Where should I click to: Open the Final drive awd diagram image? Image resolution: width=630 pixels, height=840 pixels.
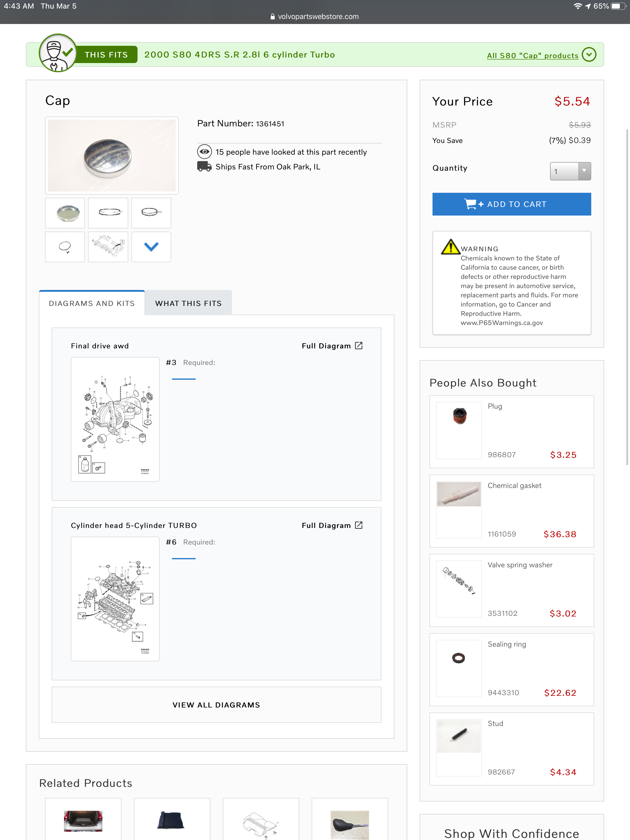coord(115,419)
